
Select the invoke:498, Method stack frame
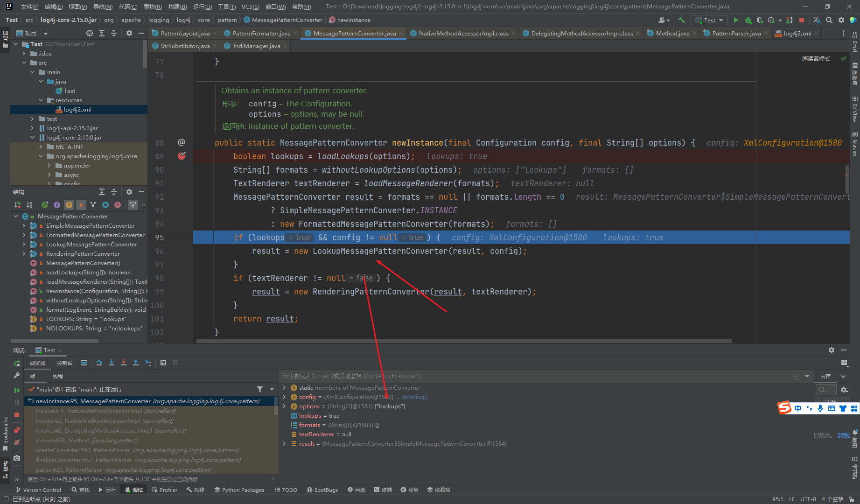[x=87, y=440]
